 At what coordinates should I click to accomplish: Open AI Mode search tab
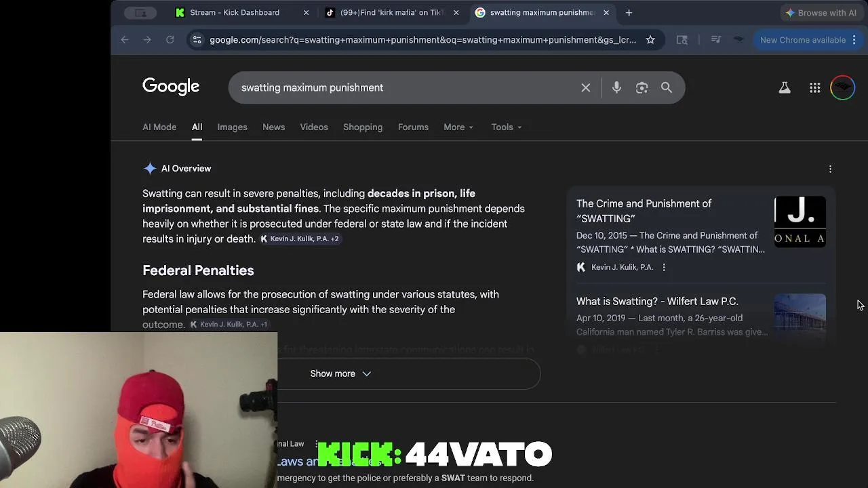coord(159,127)
